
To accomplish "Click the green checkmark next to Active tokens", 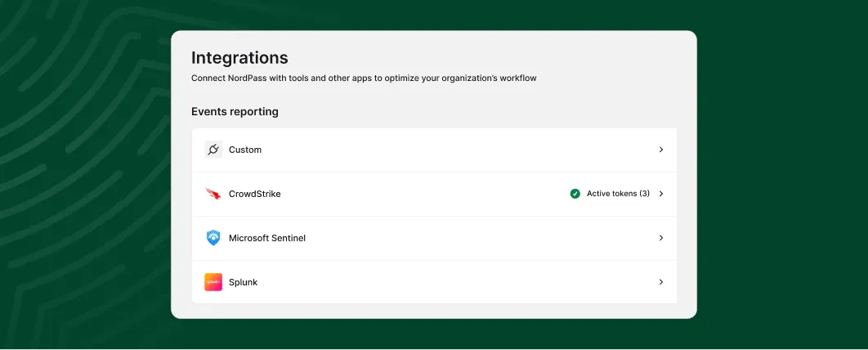I will pos(575,194).
